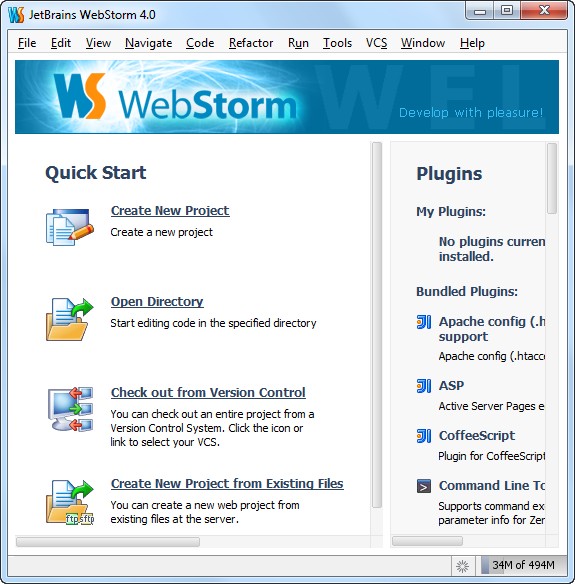Click 'Start editing code in the specified directory' text
Screen dimensions: 575x584
(x=213, y=323)
